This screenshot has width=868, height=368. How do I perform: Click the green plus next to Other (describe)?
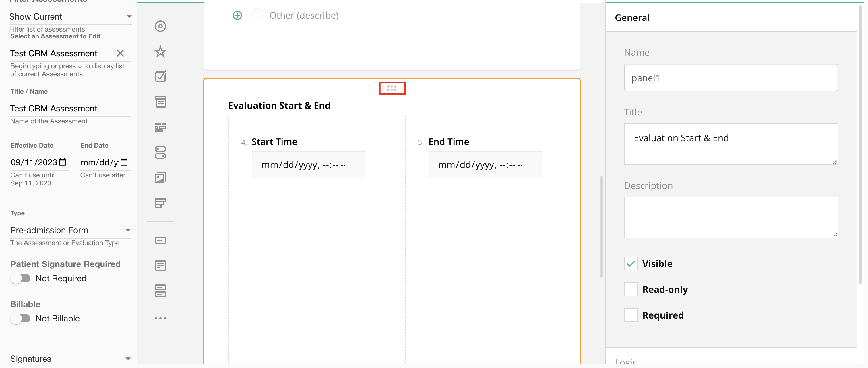(237, 15)
